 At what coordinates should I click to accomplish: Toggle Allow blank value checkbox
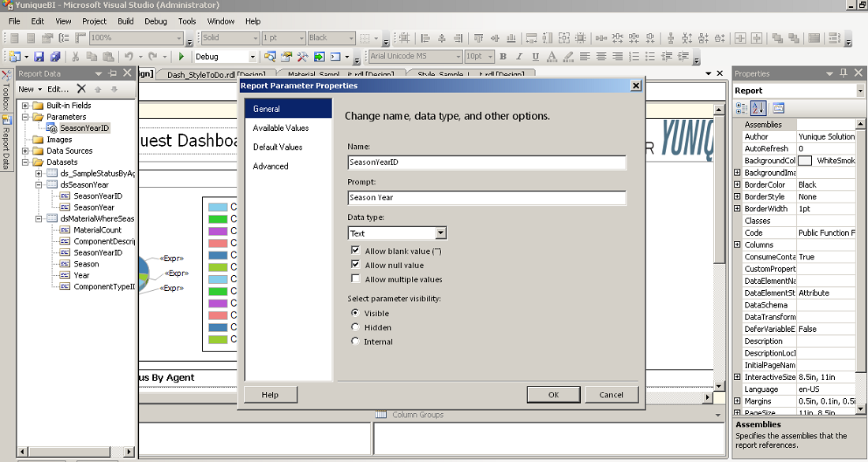click(355, 251)
